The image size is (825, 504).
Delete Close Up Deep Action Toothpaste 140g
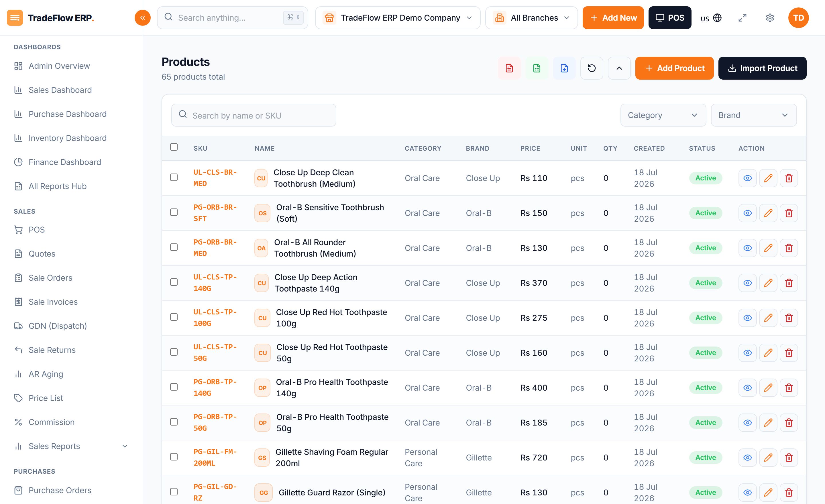789,283
